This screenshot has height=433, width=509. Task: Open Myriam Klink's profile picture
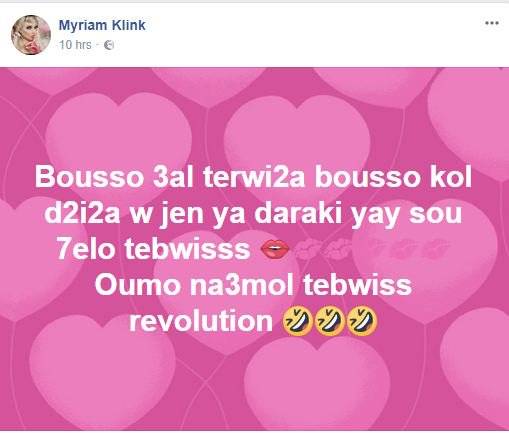[x=31, y=35]
